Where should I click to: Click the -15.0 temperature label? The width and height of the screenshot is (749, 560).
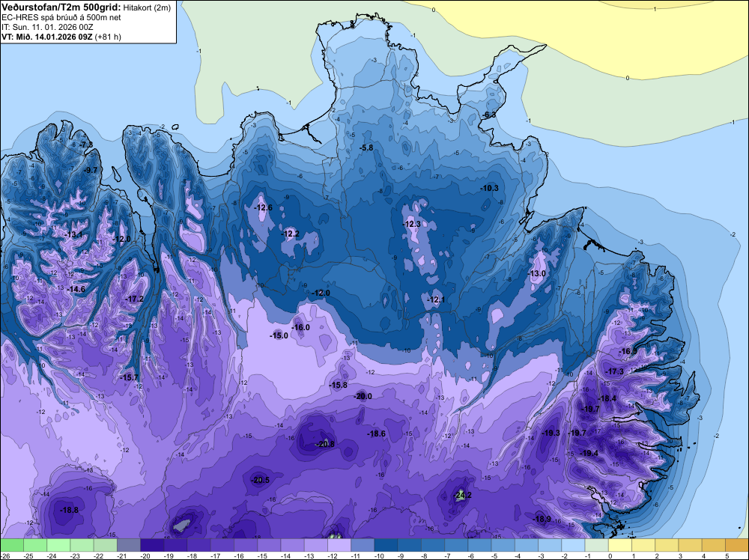pos(279,335)
